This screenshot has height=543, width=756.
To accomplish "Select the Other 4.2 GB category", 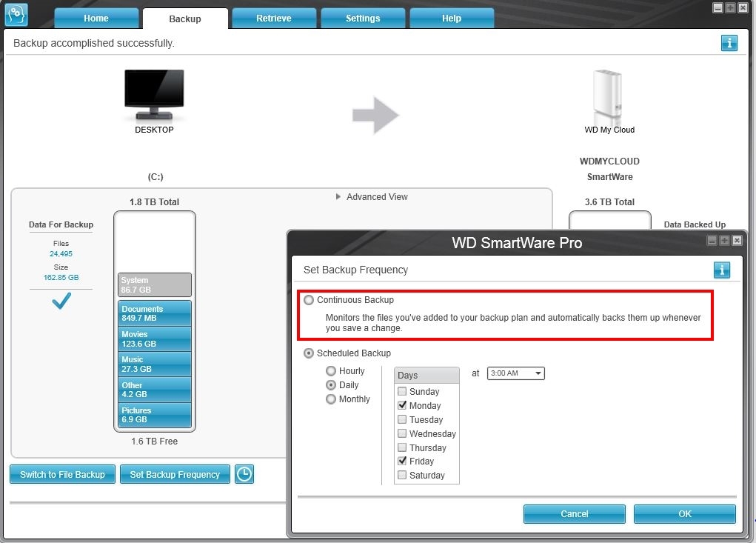I will tap(155, 390).
